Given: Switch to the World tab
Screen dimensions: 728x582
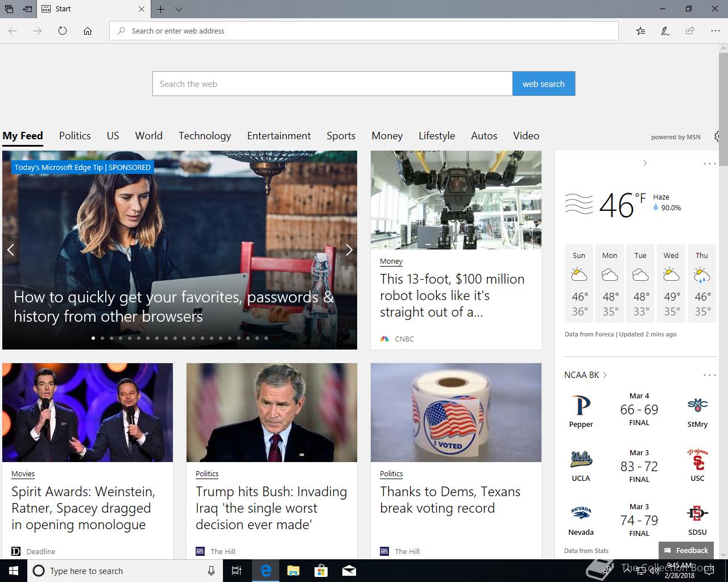Looking at the screenshot, I should (149, 136).
